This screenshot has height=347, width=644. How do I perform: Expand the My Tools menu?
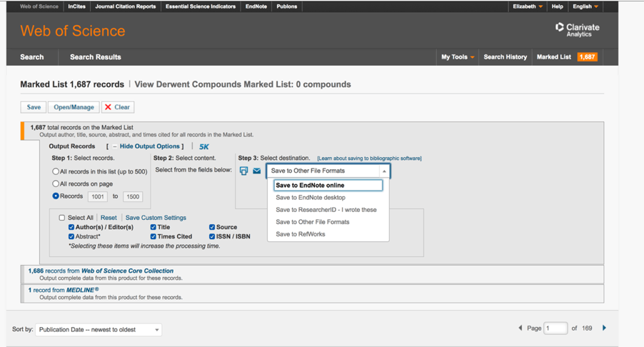point(458,57)
